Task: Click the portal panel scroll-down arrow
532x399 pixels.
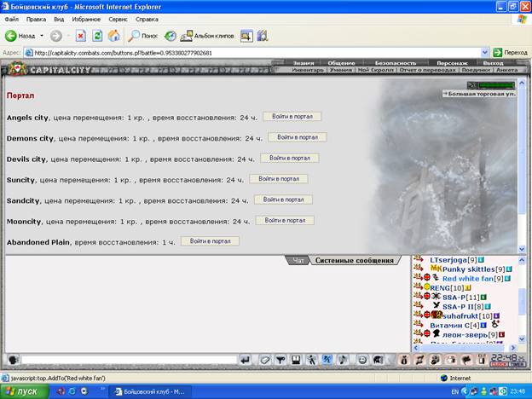Action: click(x=522, y=249)
